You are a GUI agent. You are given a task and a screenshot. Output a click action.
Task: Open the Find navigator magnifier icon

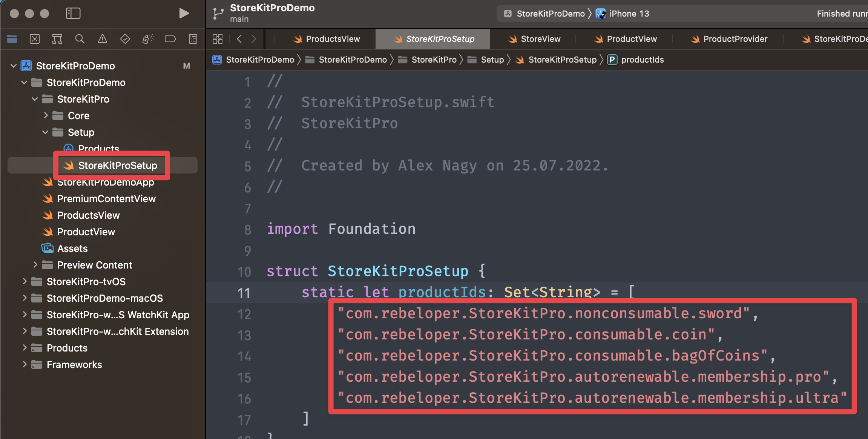point(80,39)
